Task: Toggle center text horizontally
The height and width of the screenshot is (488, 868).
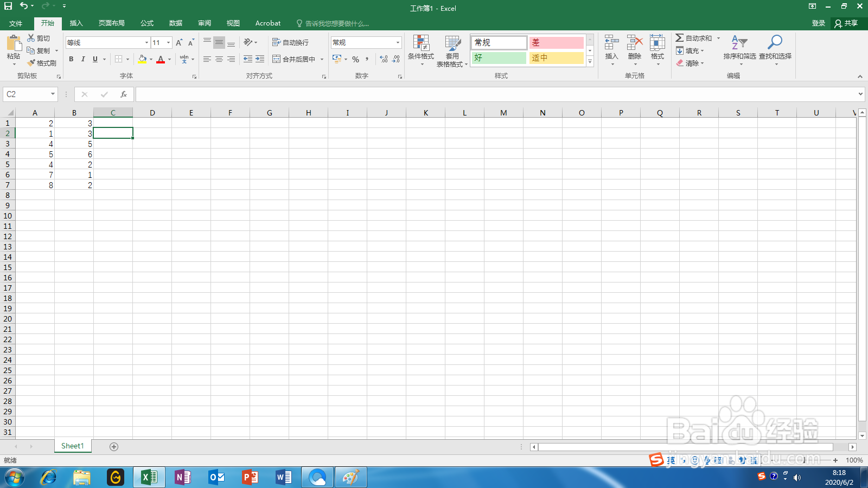Action: point(219,59)
